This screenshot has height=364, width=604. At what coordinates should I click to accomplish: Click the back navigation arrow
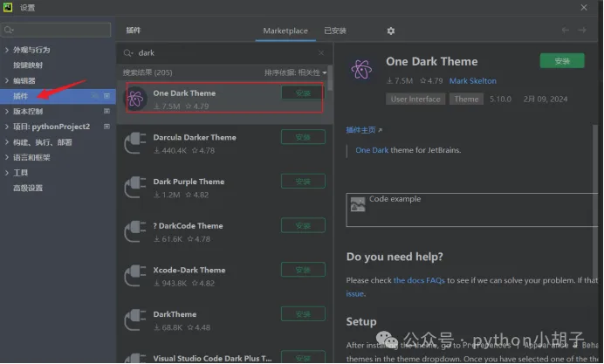pos(565,30)
